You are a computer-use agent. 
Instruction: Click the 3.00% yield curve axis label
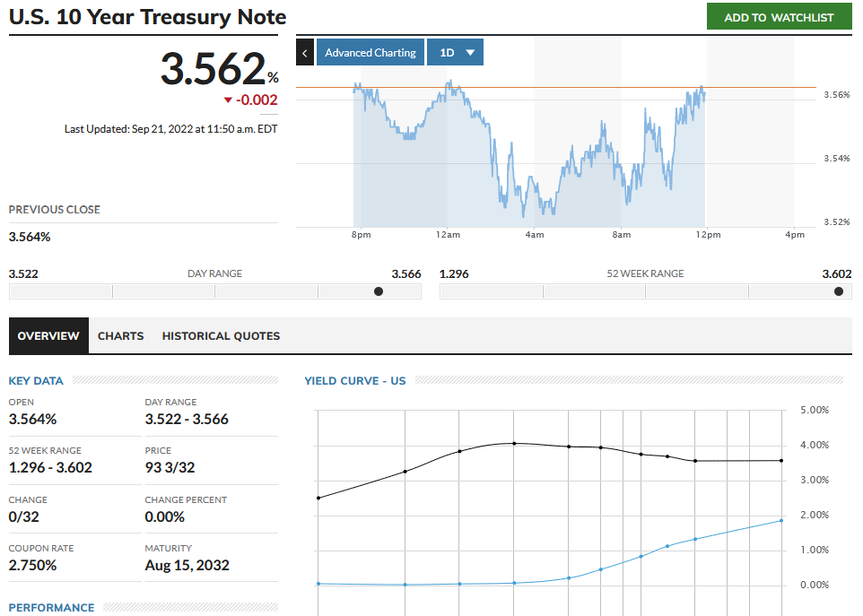click(815, 480)
